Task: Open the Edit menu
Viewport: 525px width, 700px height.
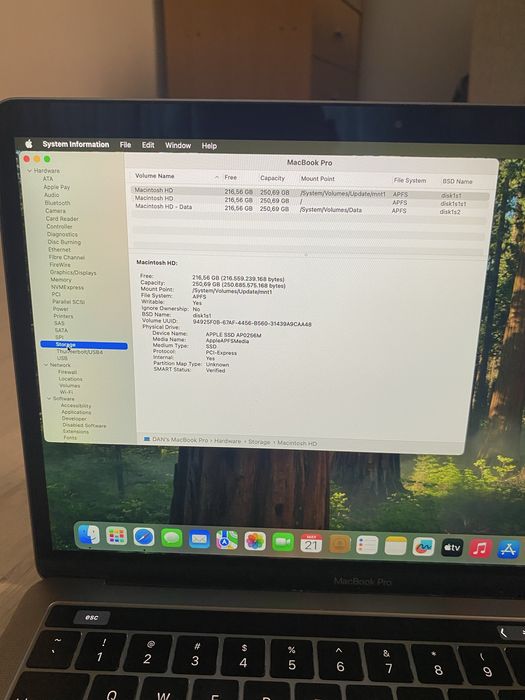Action: coord(148,145)
